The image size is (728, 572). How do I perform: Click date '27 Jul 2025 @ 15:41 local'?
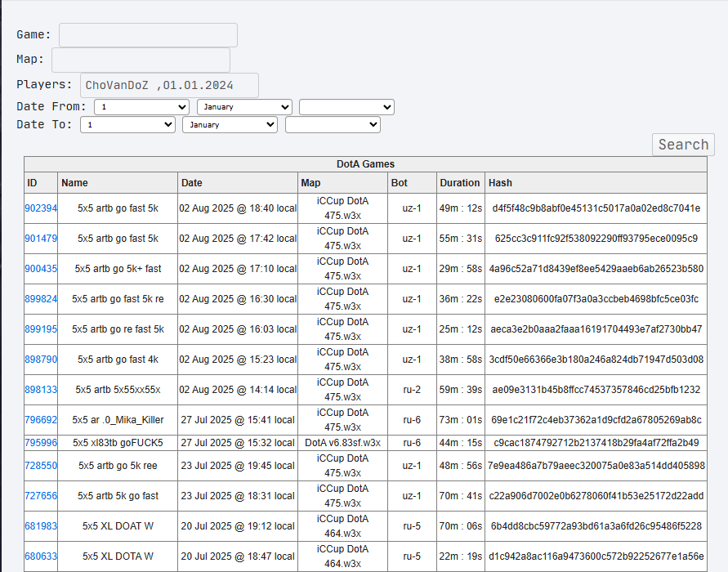tap(238, 419)
